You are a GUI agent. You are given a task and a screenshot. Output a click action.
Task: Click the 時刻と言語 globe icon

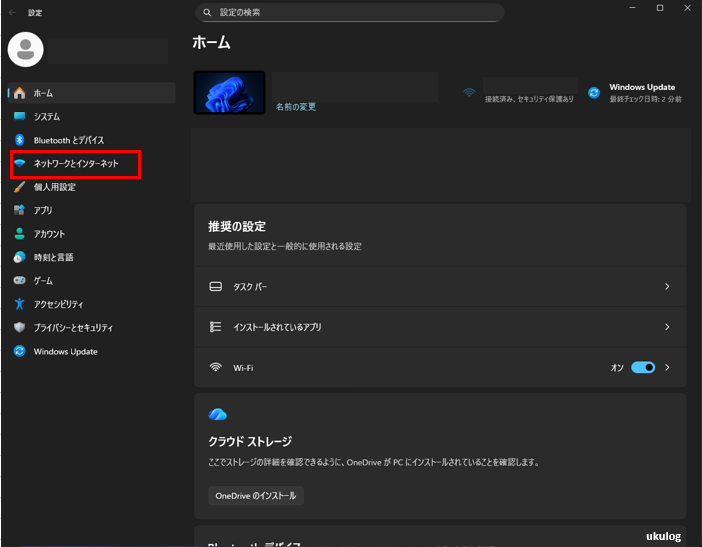pos(19,257)
